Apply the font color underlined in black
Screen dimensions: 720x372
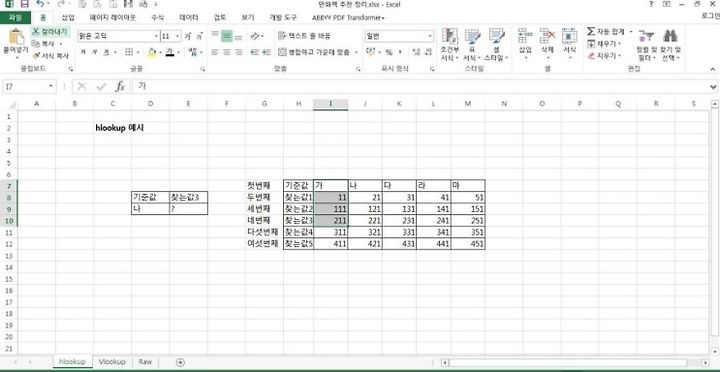[170, 52]
